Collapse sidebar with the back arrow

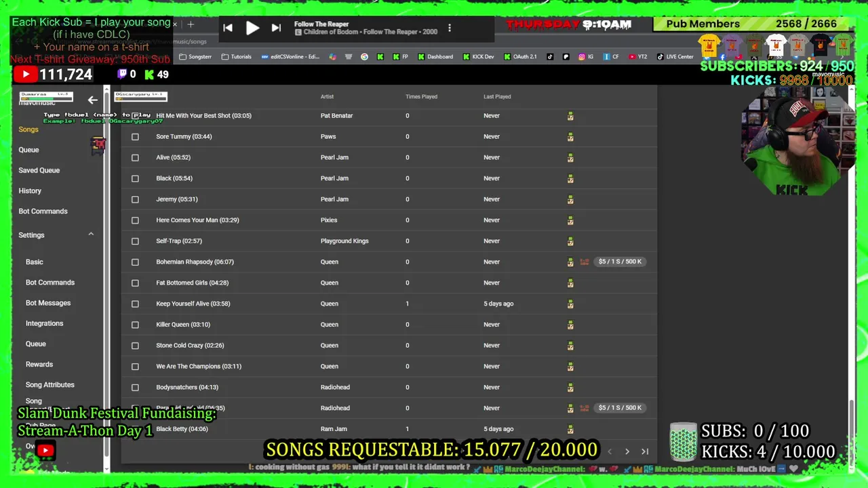click(92, 100)
